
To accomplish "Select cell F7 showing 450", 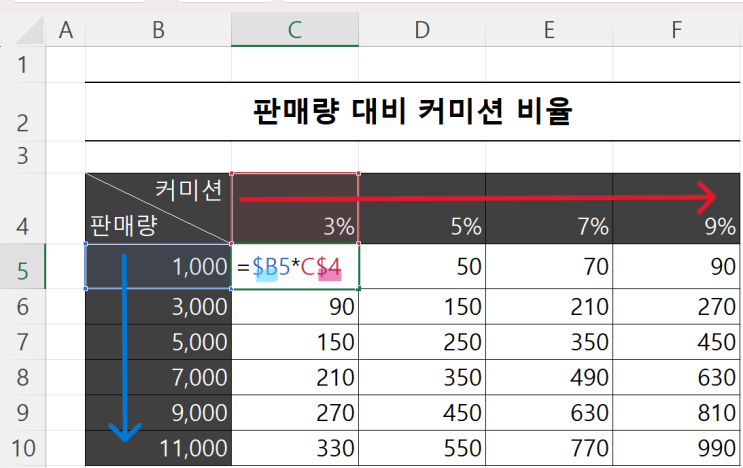I will 676,342.
